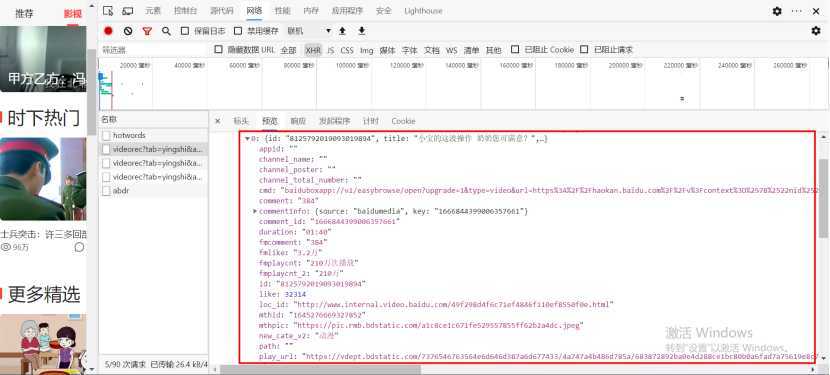The height and width of the screenshot is (375, 830).
Task: Click the comment bubble icon on the video card
Action: [x=80, y=247]
